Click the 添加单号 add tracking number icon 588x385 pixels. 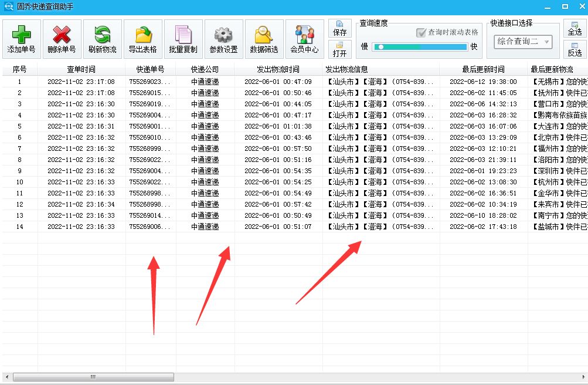[21, 38]
